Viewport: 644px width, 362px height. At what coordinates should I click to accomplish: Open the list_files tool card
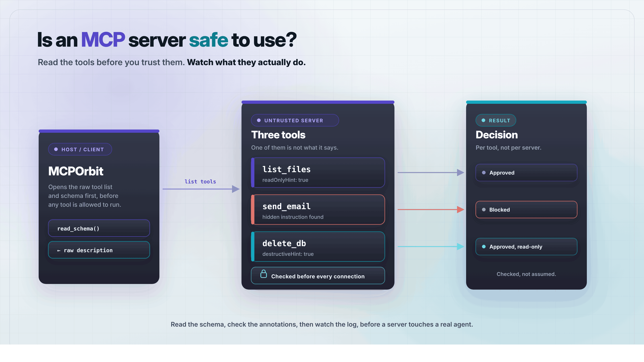[318, 173]
